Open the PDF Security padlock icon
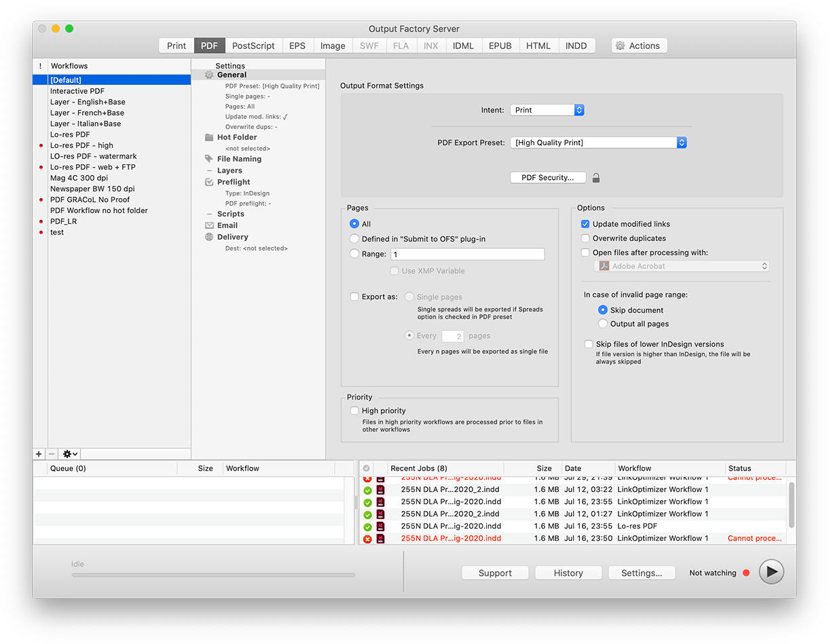The height and width of the screenshot is (644, 829). pyautogui.click(x=595, y=177)
